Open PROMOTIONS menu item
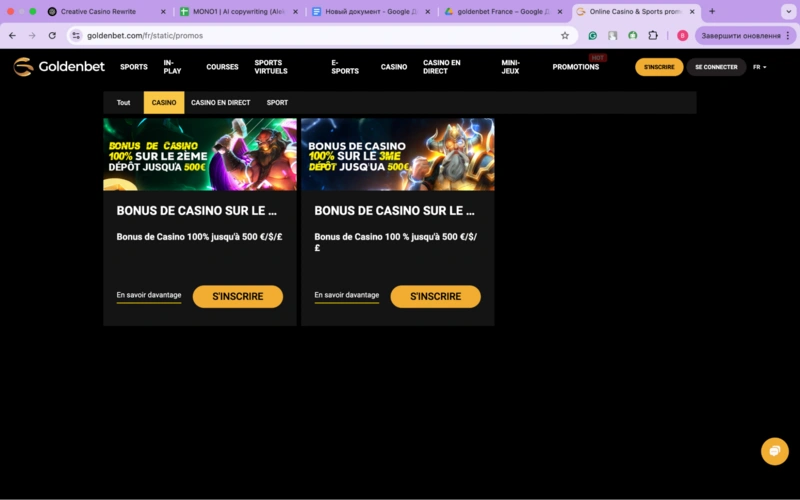800x500 pixels. (x=576, y=67)
